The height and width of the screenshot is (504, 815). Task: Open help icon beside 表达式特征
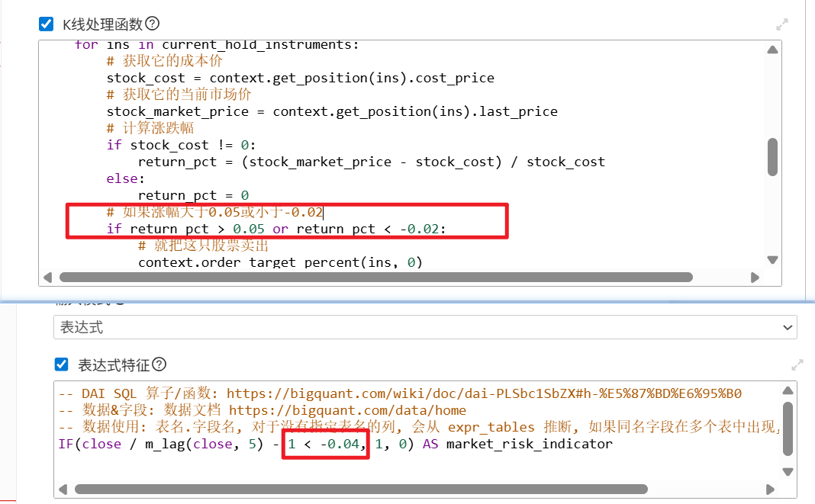tap(159, 364)
